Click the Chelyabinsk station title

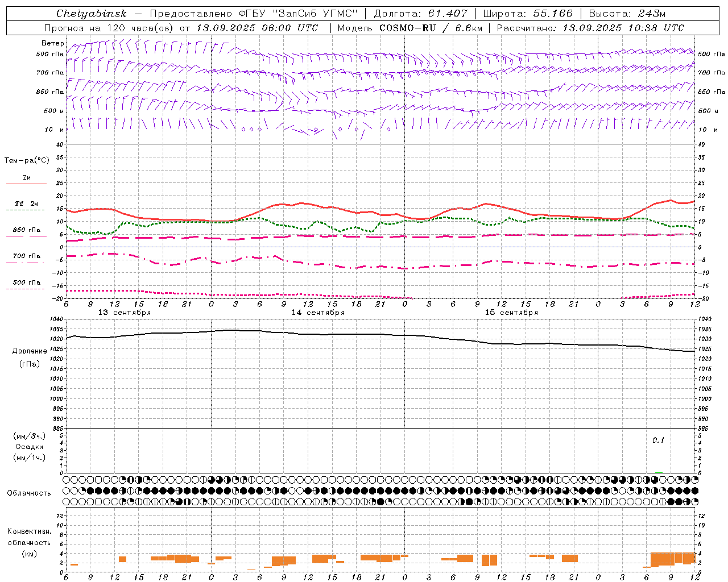91,14
